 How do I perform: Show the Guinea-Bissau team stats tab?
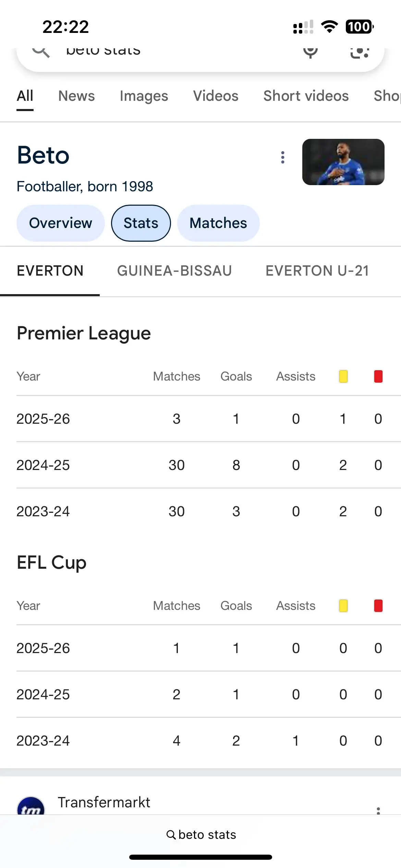click(x=174, y=271)
